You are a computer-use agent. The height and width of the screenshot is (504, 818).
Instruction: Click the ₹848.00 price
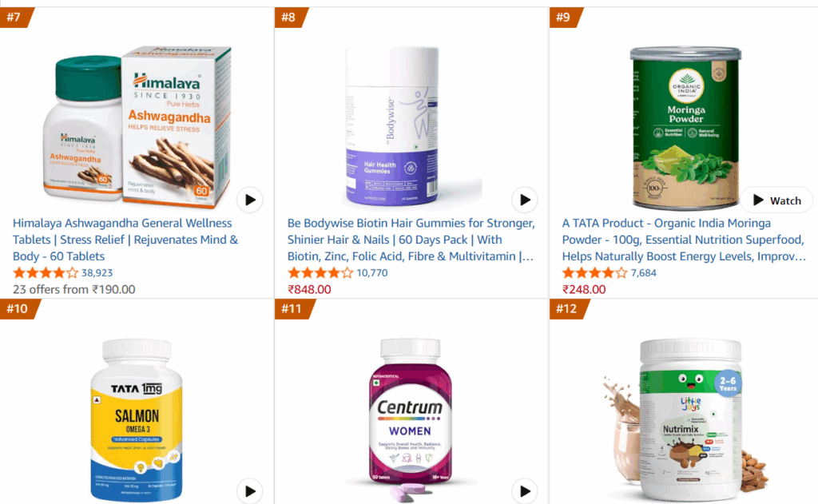pyautogui.click(x=309, y=290)
